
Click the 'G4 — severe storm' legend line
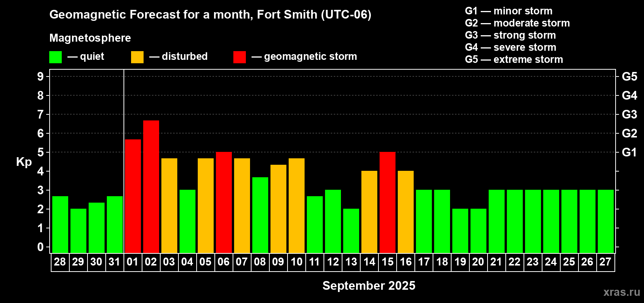tap(511, 47)
